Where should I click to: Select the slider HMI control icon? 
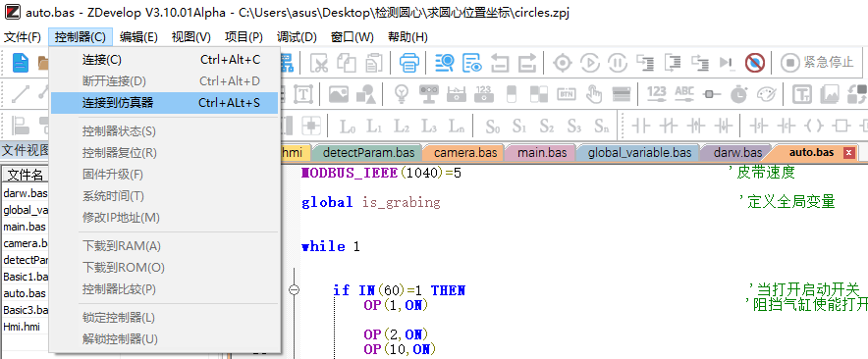click(x=711, y=94)
